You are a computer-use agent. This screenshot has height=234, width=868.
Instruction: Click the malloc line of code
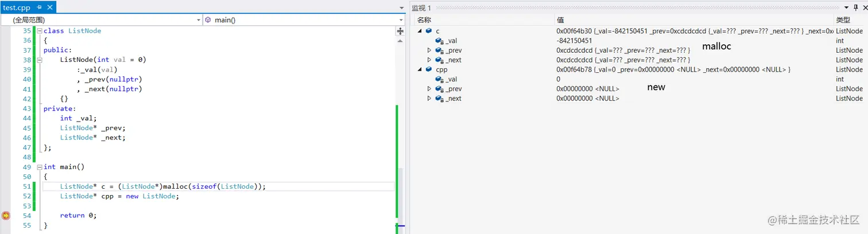pos(163,186)
